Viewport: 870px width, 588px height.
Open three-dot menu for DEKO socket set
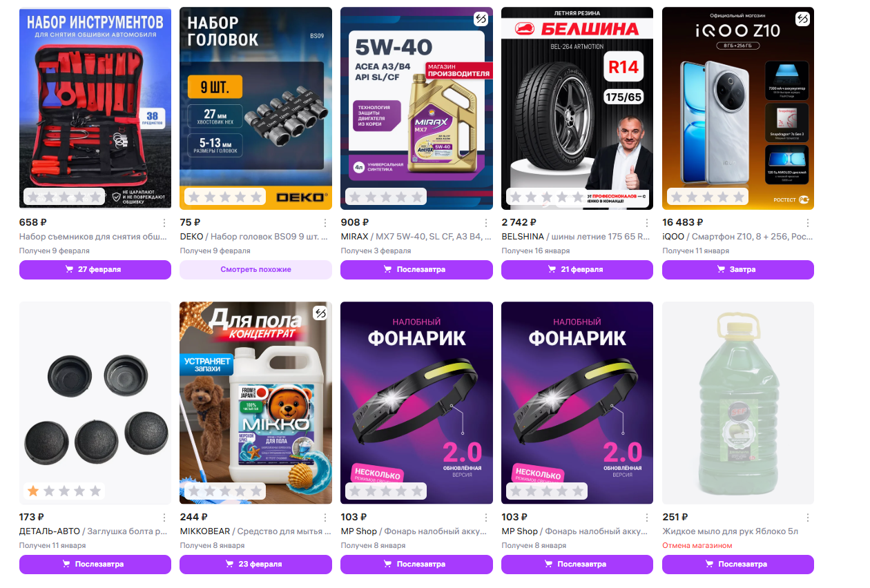325,223
